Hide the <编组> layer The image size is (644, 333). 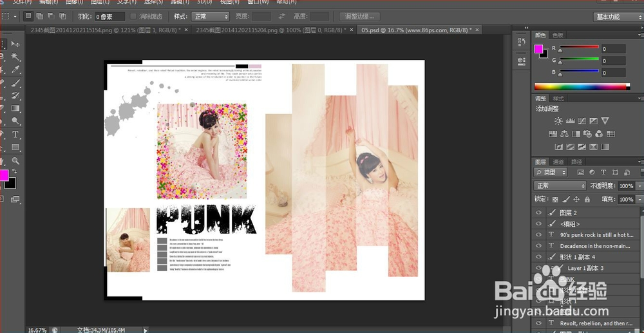coord(538,224)
